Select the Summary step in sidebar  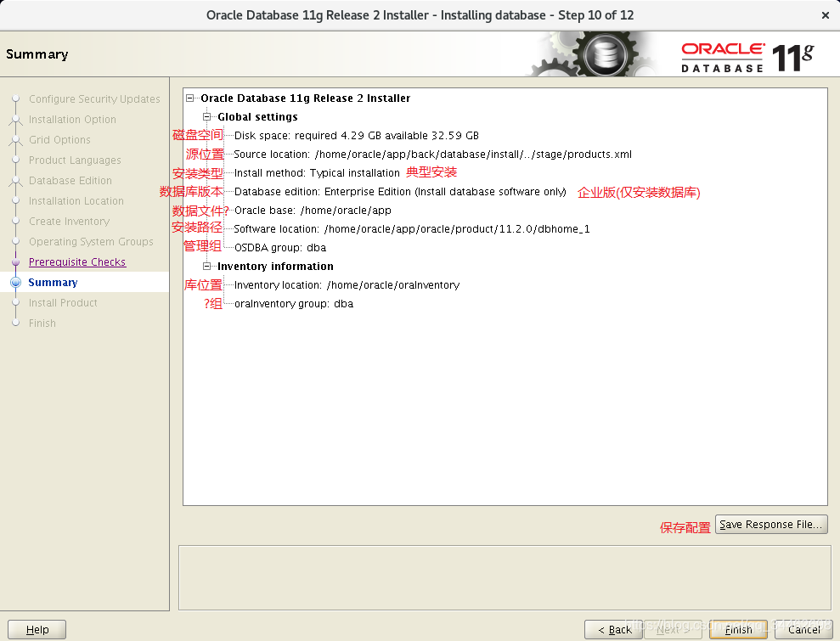click(53, 282)
